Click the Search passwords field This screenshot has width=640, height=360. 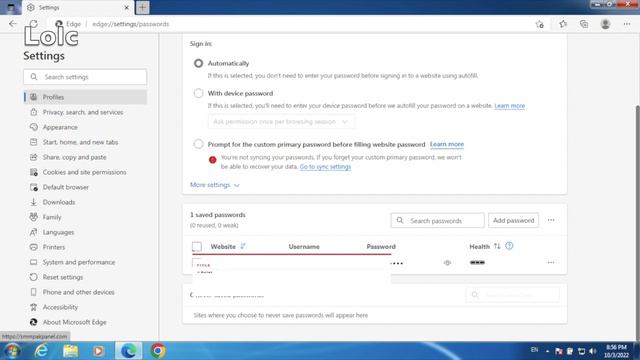coord(438,220)
